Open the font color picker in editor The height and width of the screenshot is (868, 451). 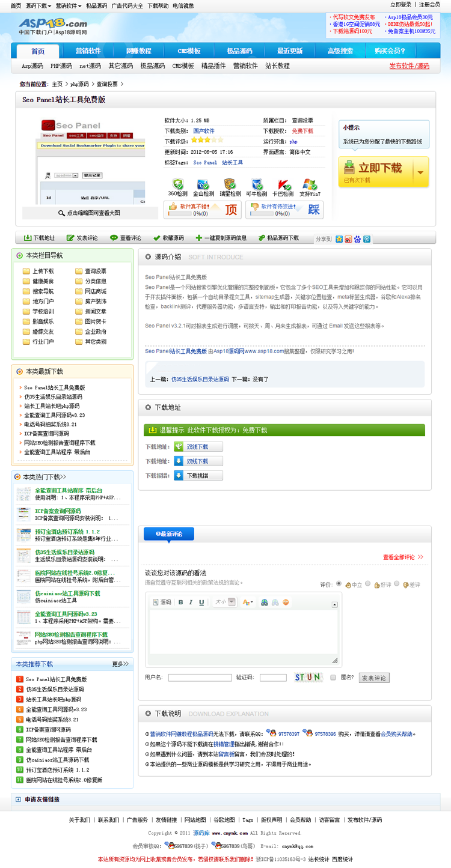[x=248, y=602]
